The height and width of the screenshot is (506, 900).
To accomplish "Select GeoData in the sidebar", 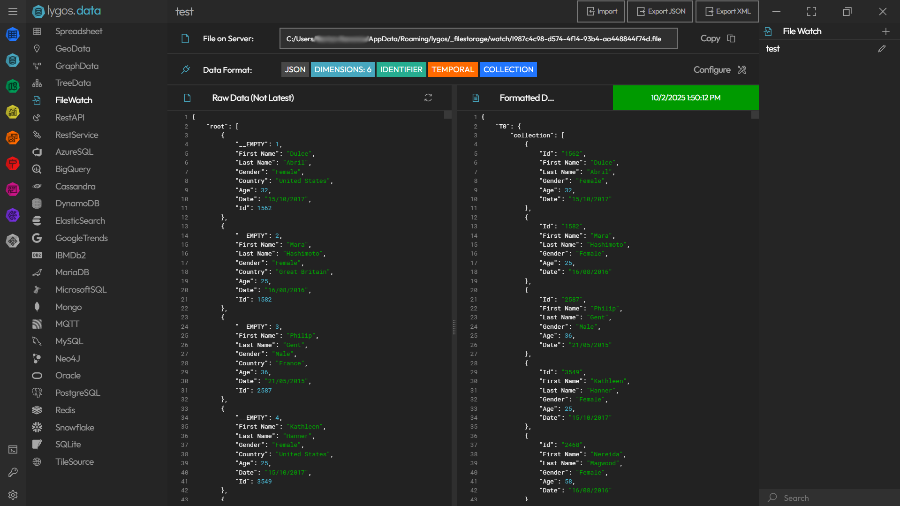I will (x=72, y=48).
